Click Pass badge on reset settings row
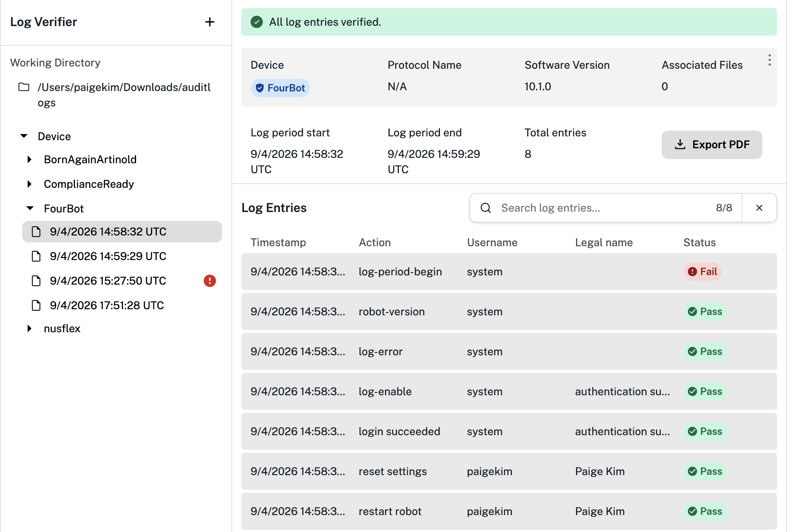Image resolution: width=787 pixels, height=532 pixels. (705, 471)
